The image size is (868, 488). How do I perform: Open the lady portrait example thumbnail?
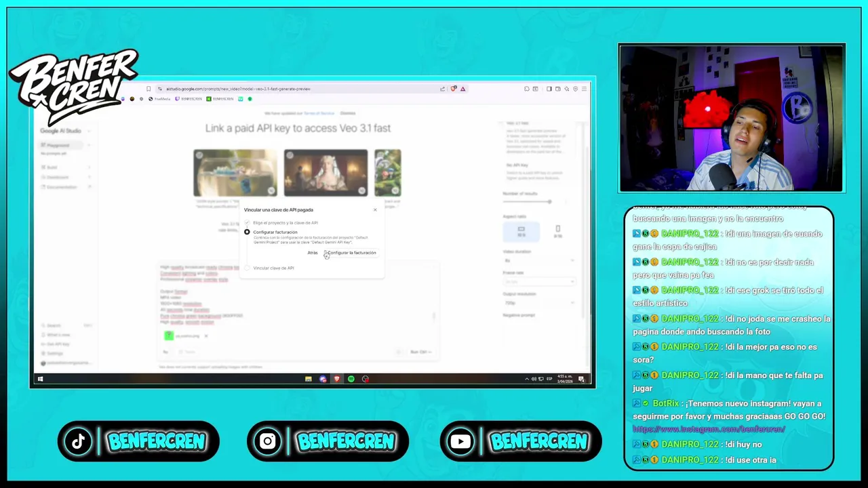click(325, 173)
